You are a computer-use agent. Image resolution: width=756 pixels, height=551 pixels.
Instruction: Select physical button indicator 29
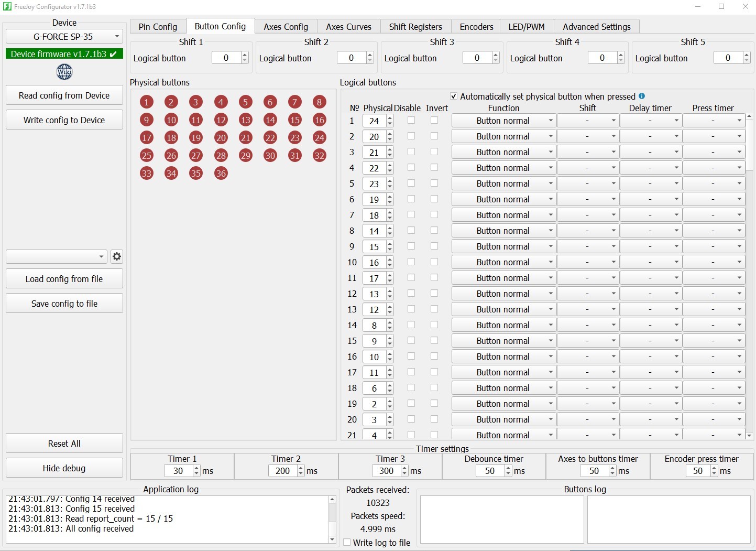tap(246, 156)
